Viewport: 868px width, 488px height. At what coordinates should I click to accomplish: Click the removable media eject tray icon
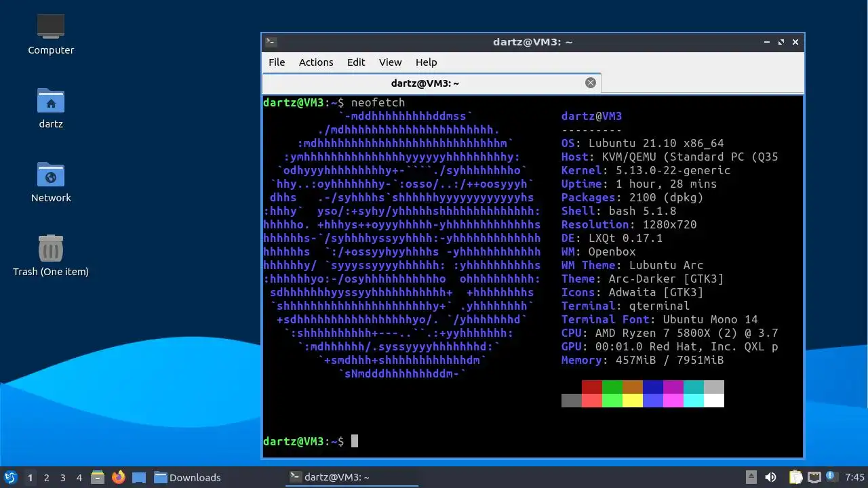point(751,477)
